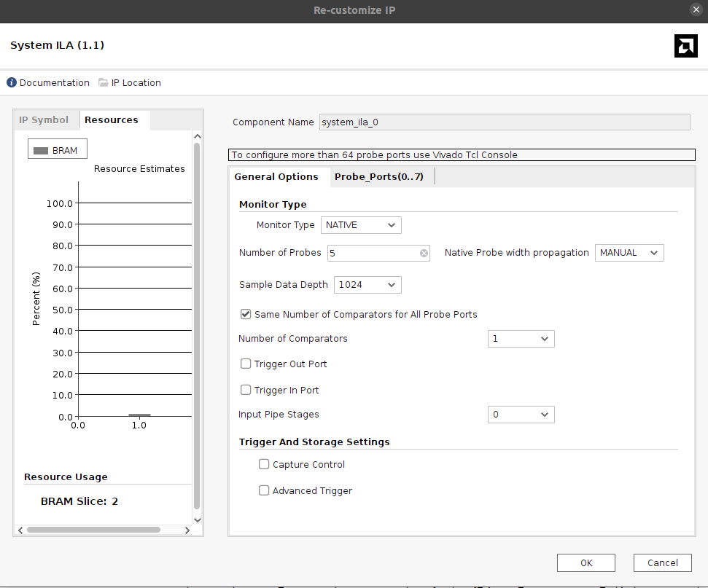
Task: Click the IP Location folder icon
Action: (104, 82)
